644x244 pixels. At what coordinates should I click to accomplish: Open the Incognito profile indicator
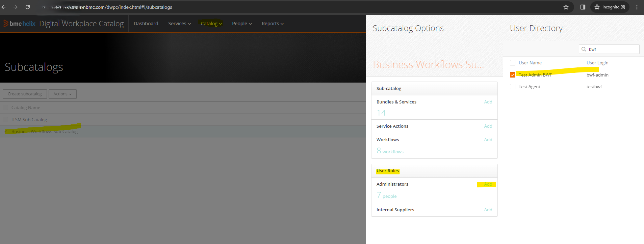coord(610,7)
